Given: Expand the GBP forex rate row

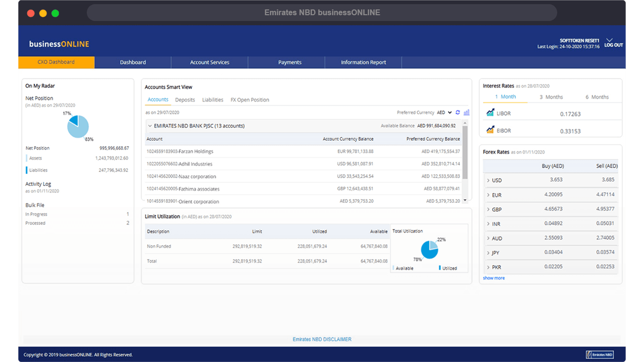Looking at the screenshot, I should click(x=488, y=209).
